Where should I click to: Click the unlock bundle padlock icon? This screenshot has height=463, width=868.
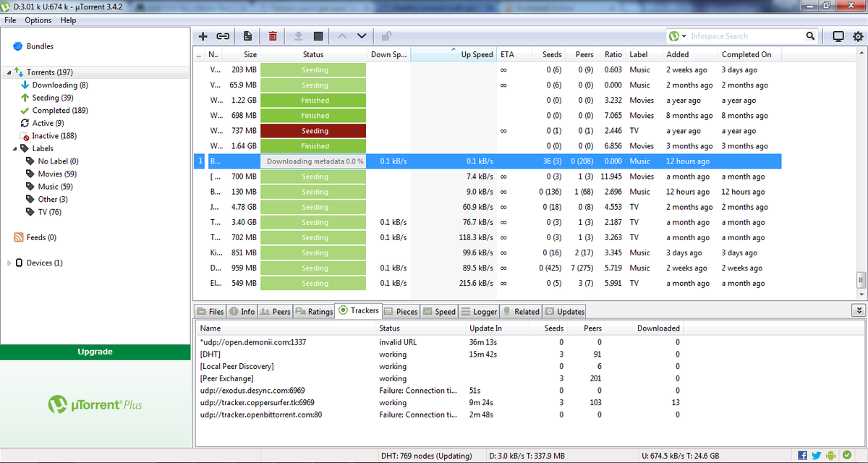pos(387,36)
